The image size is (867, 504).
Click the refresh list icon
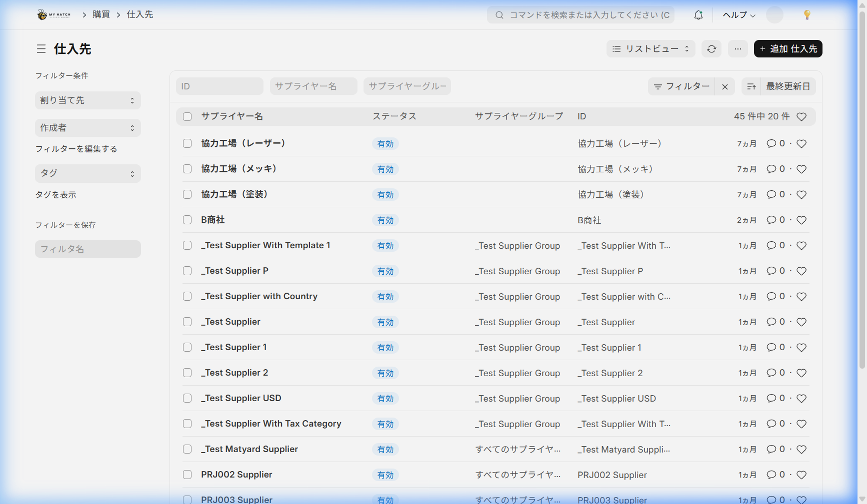pyautogui.click(x=711, y=49)
